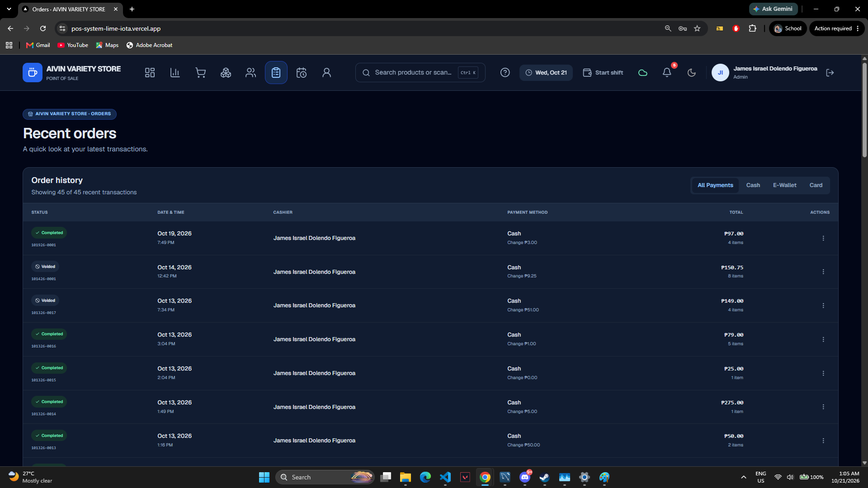Screen dimensions: 868x488
Task: Toggle dark mode moon icon
Action: (x=692, y=73)
